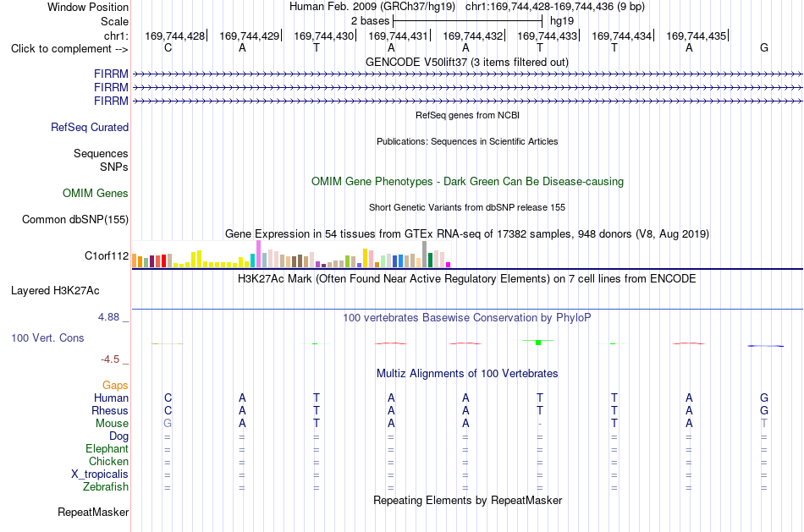Select the Dog alignment row label
Screen dimensions: 804x532
[x=118, y=436]
